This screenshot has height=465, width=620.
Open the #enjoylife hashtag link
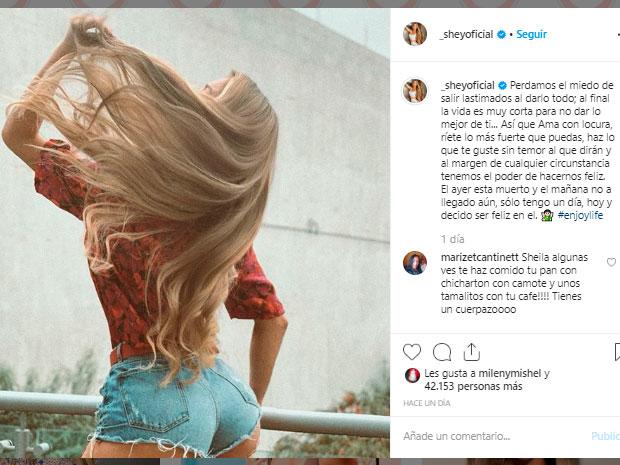pos(580,215)
